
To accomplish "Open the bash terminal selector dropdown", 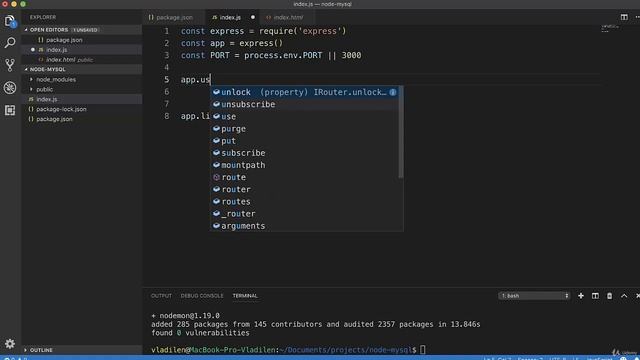I will [534, 296].
